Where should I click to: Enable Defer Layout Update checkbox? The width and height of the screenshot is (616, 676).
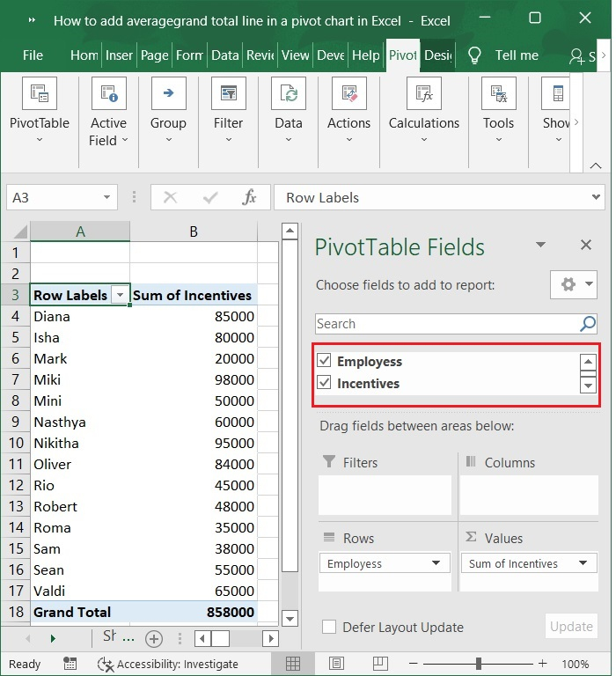329,627
